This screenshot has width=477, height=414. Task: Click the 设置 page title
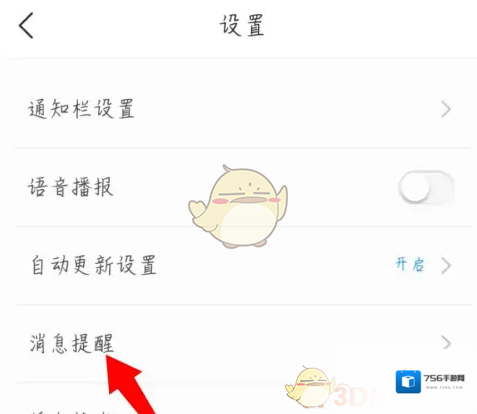point(242,26)
